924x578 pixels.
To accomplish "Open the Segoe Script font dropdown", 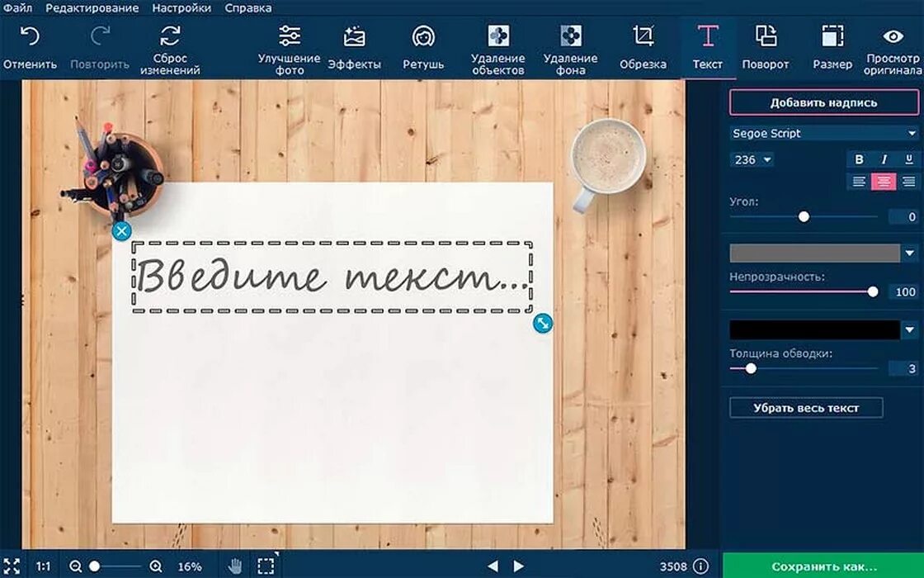I will click(x=824, y=133).
